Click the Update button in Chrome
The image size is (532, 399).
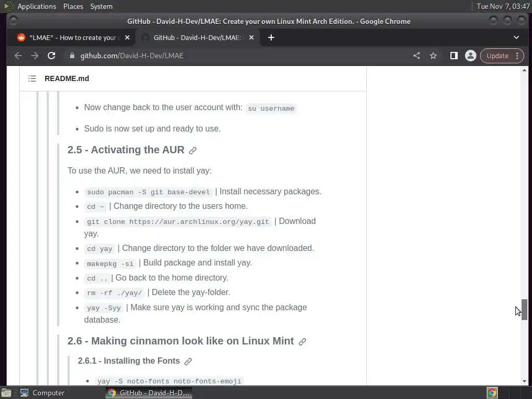point(497,56)
